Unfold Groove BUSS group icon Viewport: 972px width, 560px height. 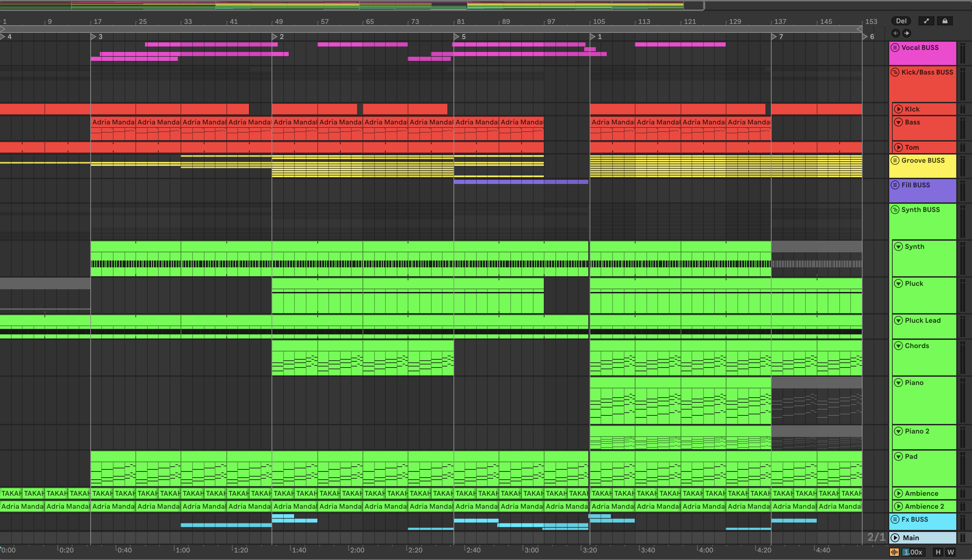click(895, 160)
